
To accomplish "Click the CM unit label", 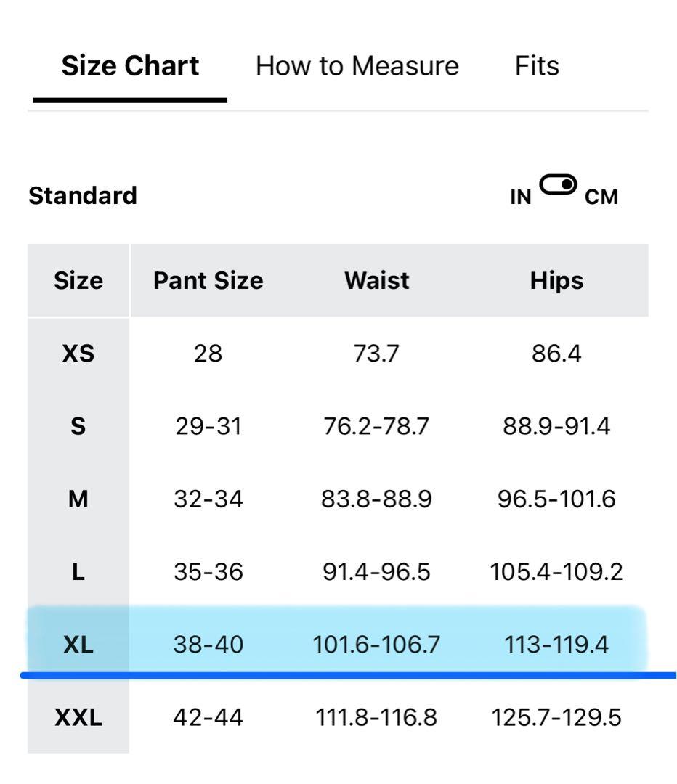I will point(601,197).
